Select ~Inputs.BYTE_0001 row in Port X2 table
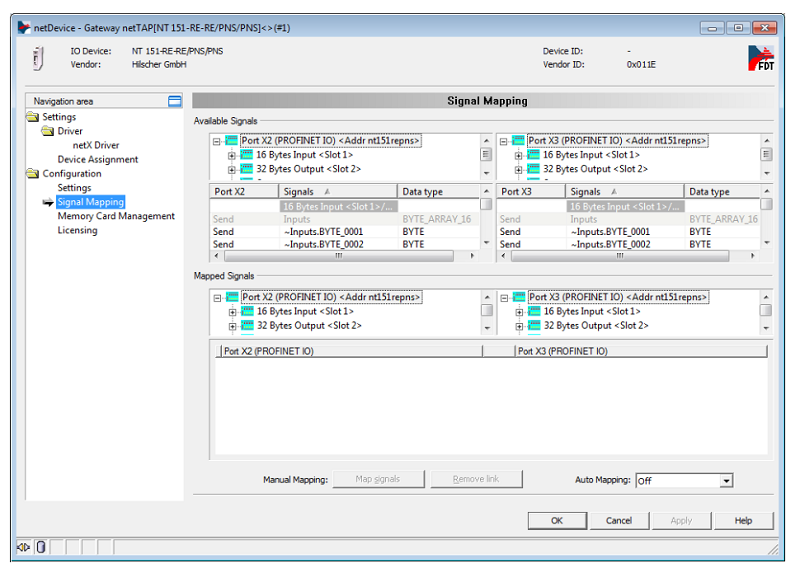The height and width of the screenshot is (568, 800). (345, 232)
